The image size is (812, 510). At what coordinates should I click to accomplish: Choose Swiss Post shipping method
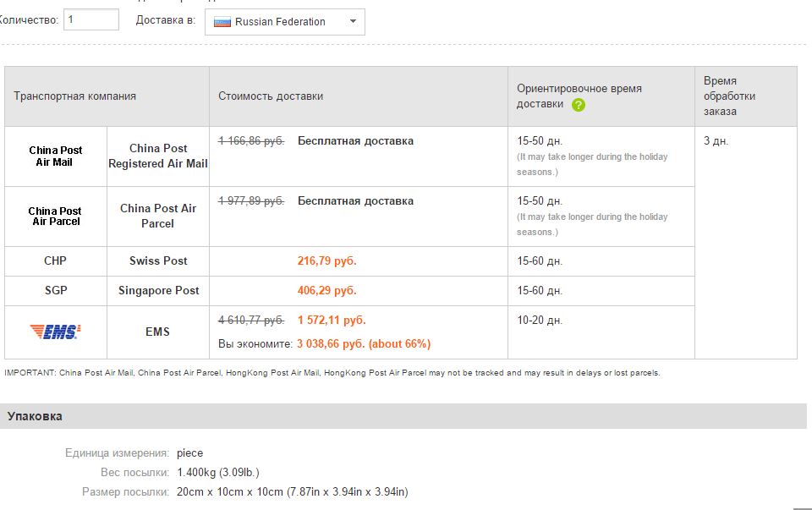[x=158, y=260]
